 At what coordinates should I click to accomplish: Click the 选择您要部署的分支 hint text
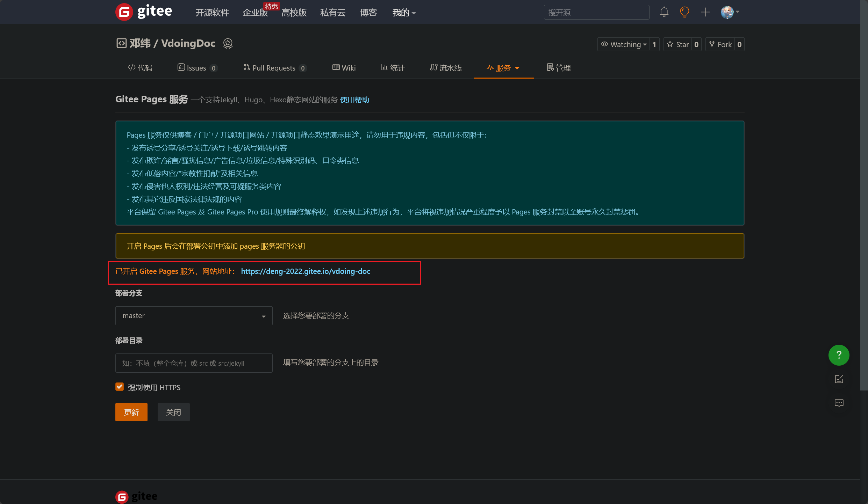click(316, 316)
